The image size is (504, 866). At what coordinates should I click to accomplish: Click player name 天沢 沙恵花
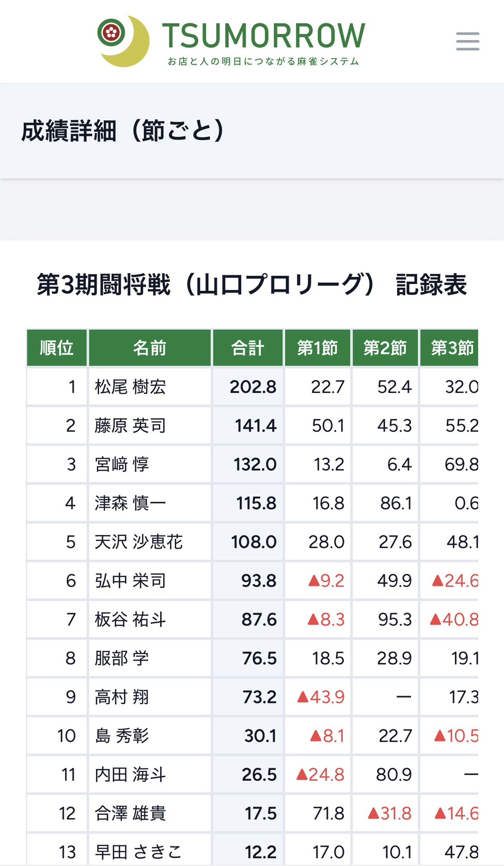tap(138, 542)
